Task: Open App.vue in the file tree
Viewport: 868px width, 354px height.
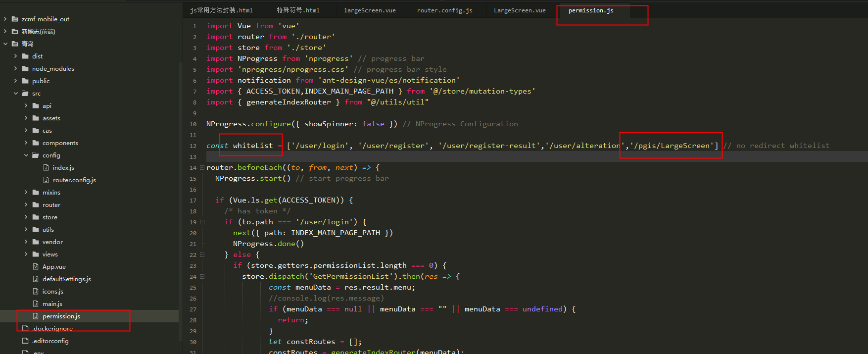Action: pyautogui.click(x=54, y=266)
